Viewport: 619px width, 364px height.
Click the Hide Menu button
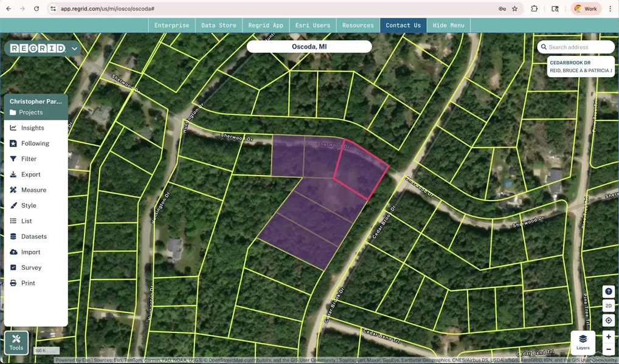[x=448, y=26]
